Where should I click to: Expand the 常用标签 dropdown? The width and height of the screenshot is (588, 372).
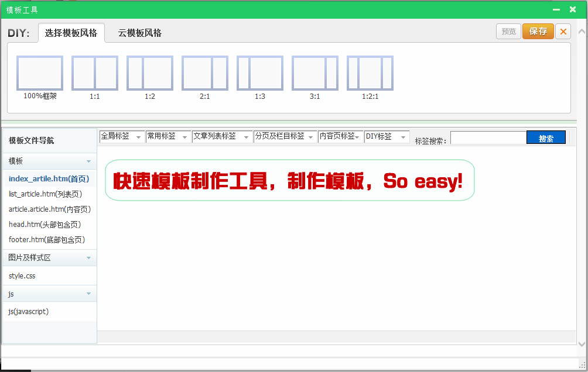tap(168, 136)
